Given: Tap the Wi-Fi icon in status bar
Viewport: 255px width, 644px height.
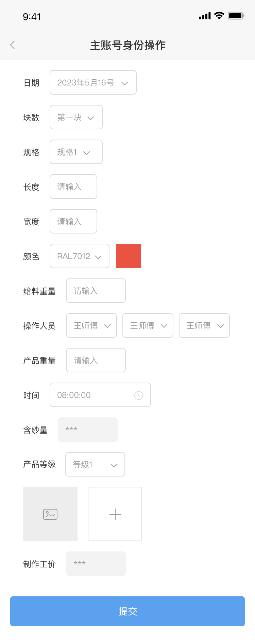Looking at the screenshot, I should tap(219, 16).
